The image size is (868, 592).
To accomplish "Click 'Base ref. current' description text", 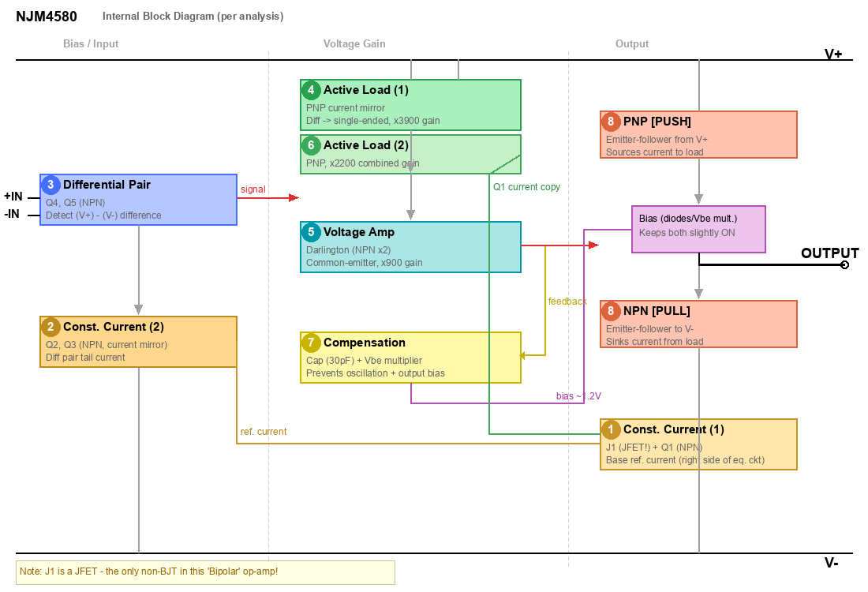I will [x=685, y=460].
